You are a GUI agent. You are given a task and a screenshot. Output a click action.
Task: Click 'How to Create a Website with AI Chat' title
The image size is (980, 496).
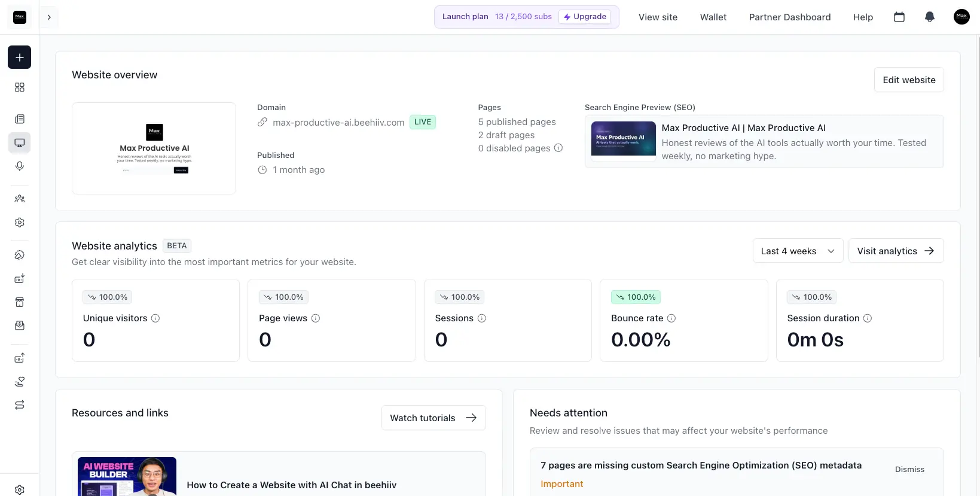292,485
